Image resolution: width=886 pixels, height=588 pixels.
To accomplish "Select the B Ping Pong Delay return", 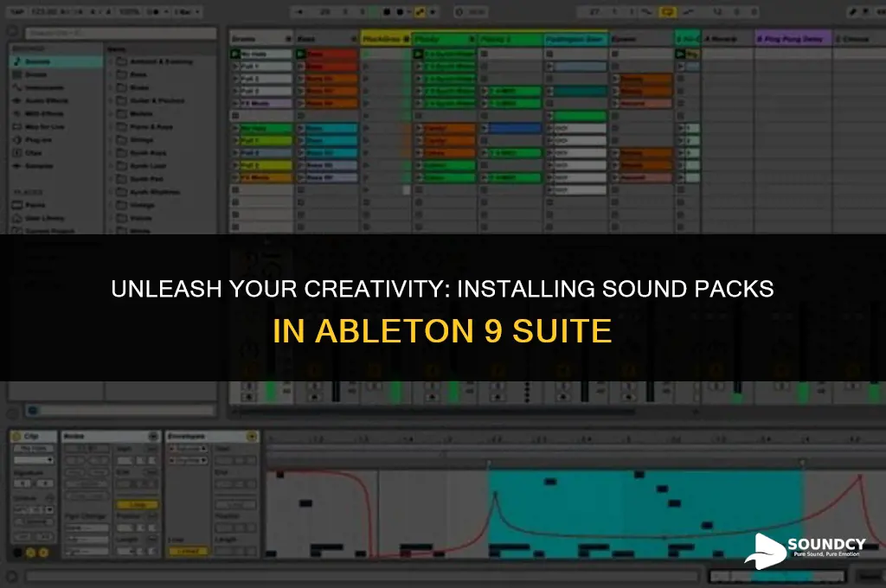I will [793, 38].
